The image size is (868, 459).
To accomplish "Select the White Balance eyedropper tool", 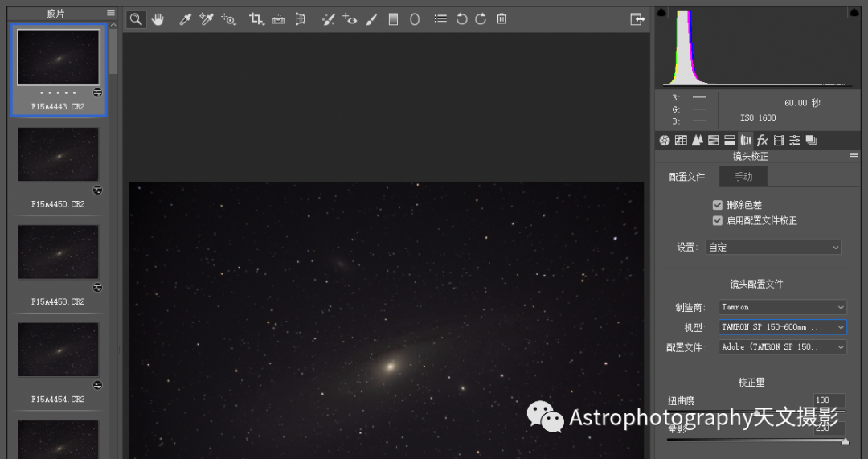I will (185, 19).
